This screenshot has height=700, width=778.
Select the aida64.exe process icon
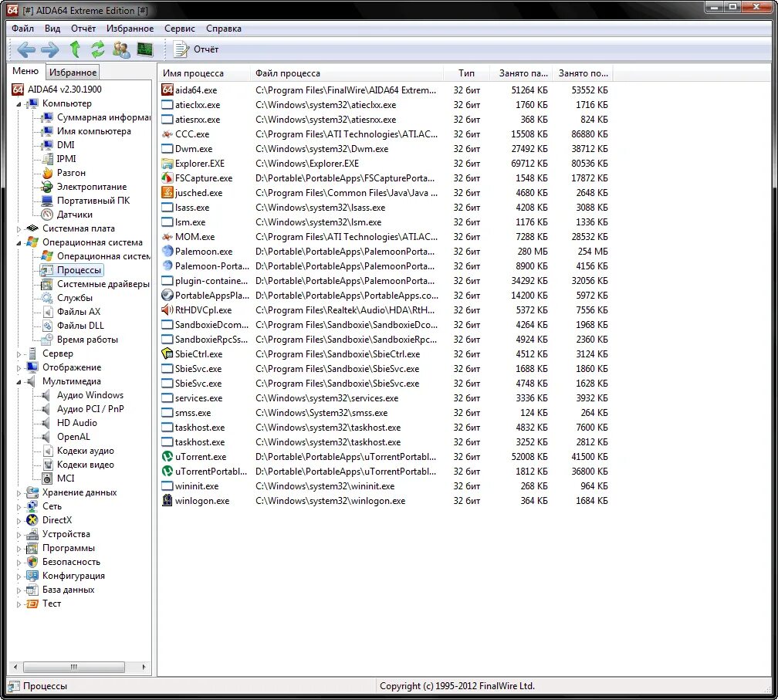167,90
